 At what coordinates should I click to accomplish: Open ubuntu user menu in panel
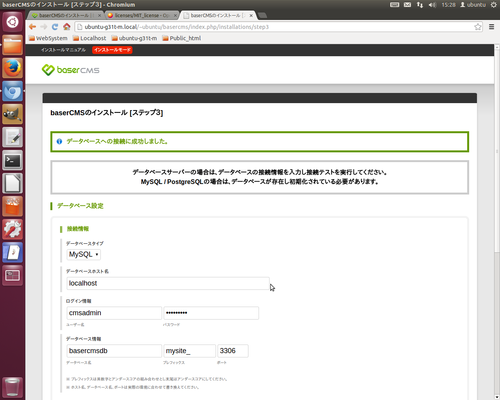473,5
